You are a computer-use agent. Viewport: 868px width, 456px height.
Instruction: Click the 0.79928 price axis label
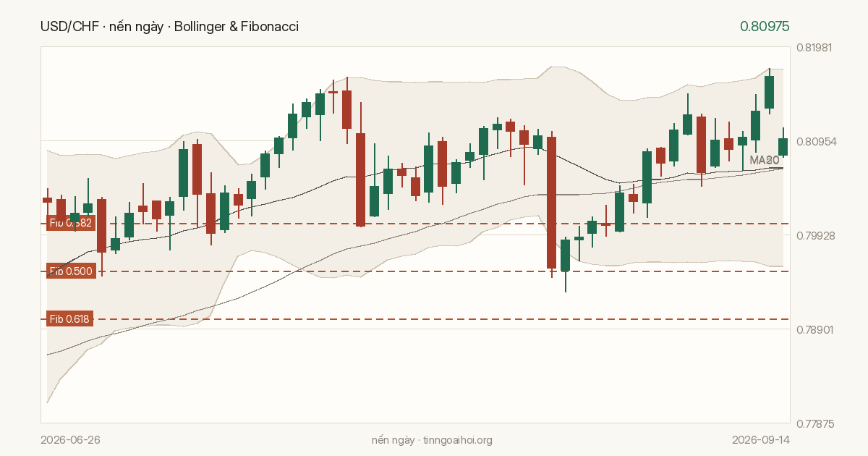pos(814,235)
